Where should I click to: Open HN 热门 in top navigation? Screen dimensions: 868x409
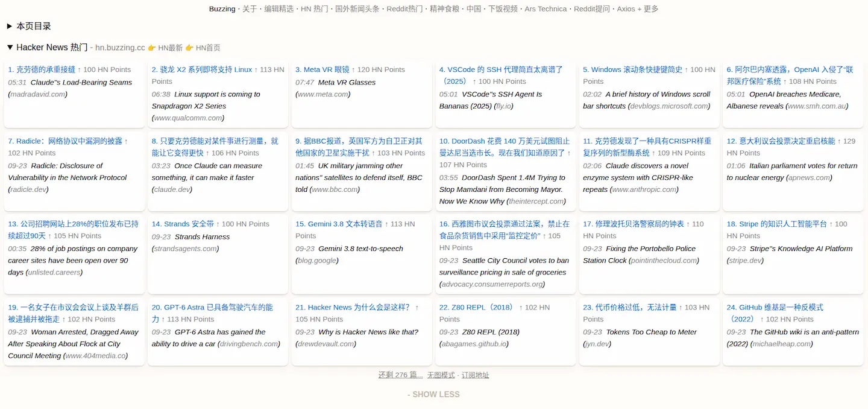(315, 9)
